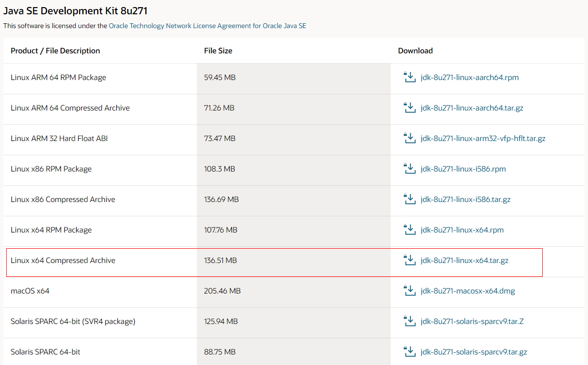
Task: Click download icon beside jdk-8u271-linux-arm32-vfp-hflt.tar.gz
Action: [x=410, y=138]
